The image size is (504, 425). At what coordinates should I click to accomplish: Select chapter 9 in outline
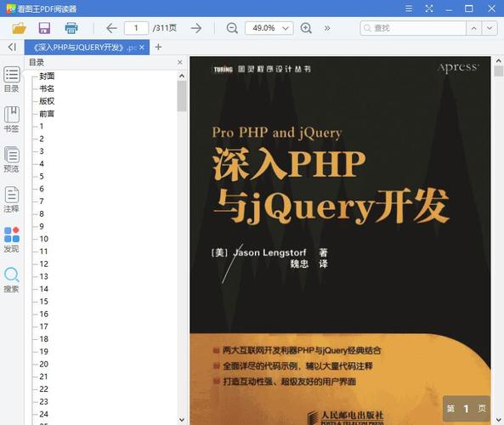[x=42, y=226]
